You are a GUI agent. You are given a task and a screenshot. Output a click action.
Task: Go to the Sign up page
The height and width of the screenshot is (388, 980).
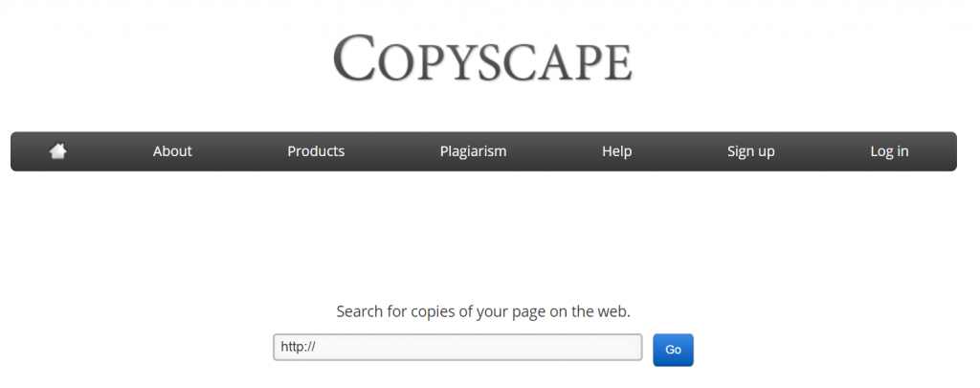[750, 151]
